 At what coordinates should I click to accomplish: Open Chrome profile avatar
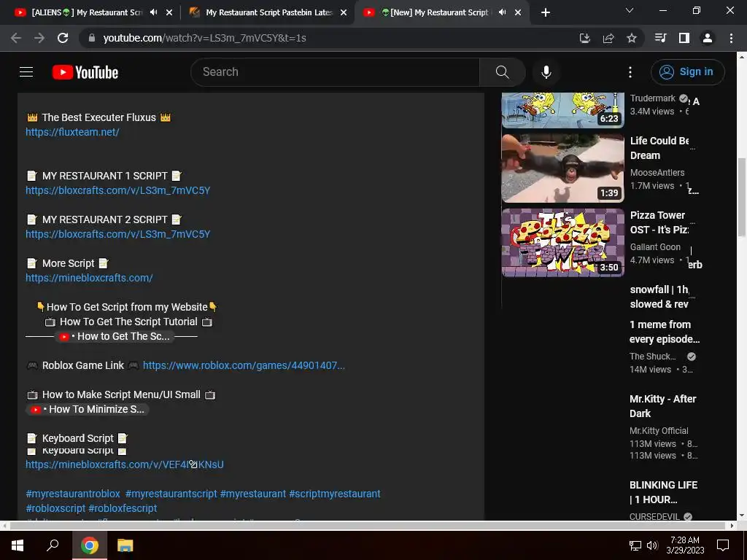coord(708,38)
